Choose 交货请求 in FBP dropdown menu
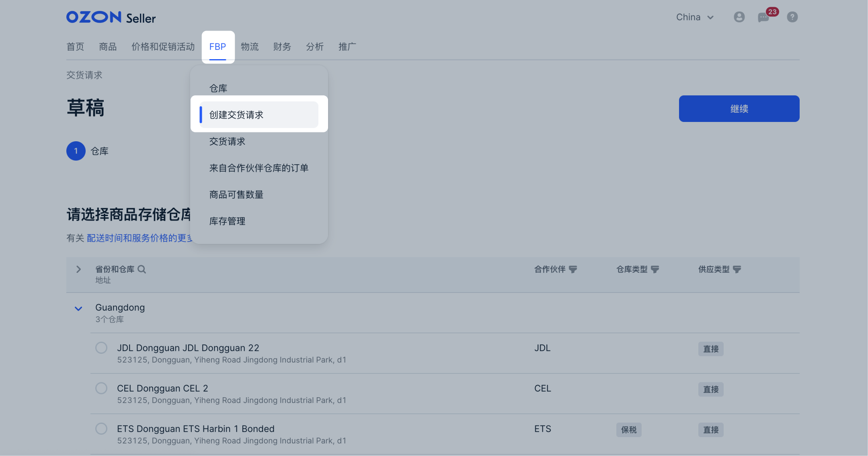Image resolution: width=868 pixels, height=456 pixels. 259,141
